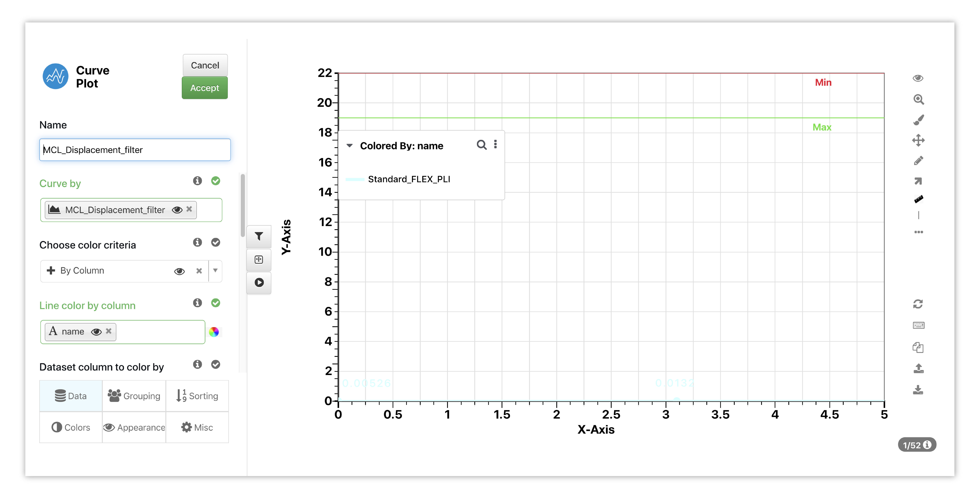The width and height of the screenshot is (980, 498).
Task: Toggle Dataset column to color by checkmark
Action: pos(216,364)
